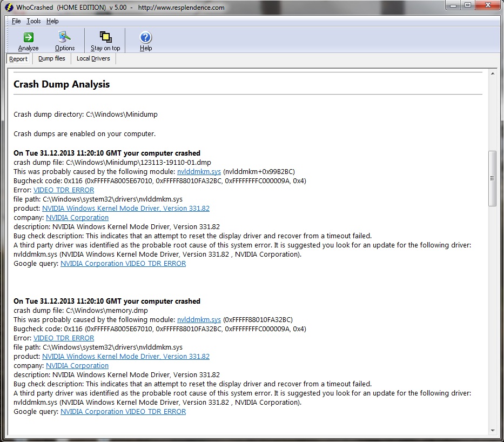Click NVIDIA Corporation company link in the first crash entry
504x442 pixels.
tap(77, 218)
